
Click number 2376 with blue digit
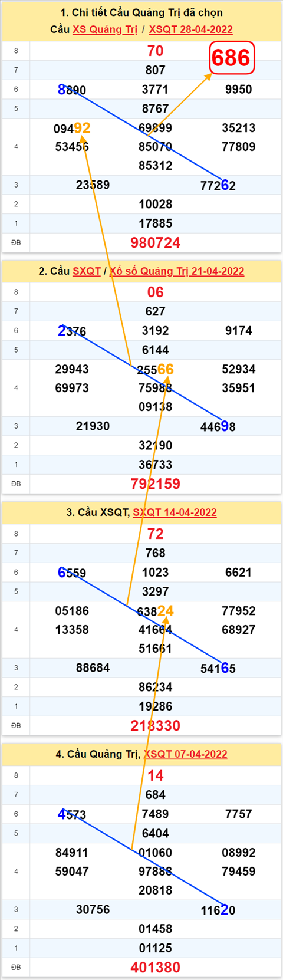pyautogui.click(x=72, y=331)
